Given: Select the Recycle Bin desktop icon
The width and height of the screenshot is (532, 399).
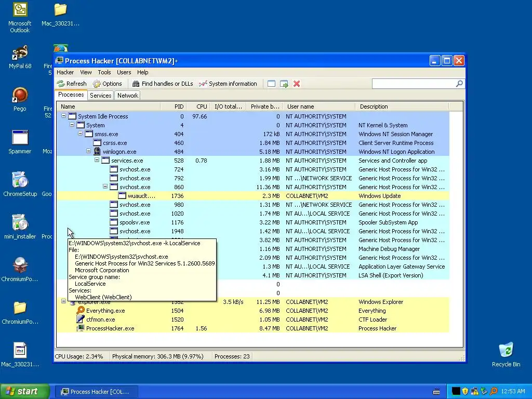Looking at the screenshot, I should click(x=506, y=355).
